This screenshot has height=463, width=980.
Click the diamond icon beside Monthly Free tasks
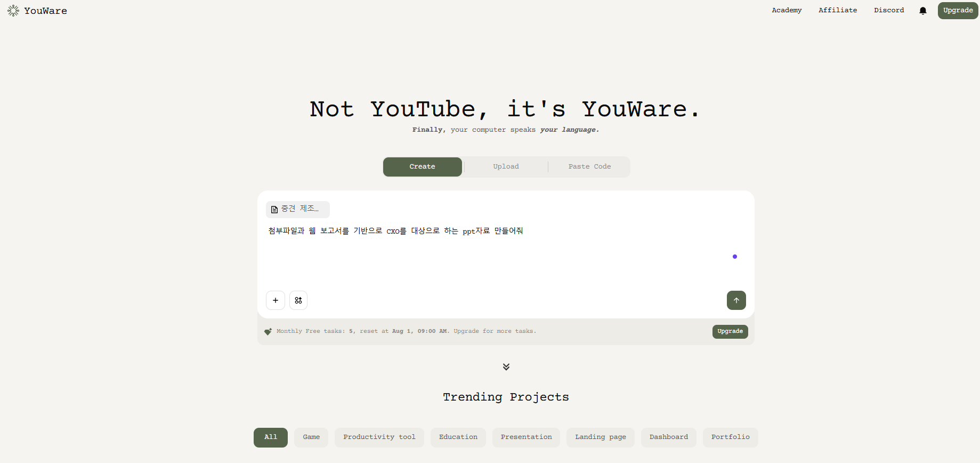268,331
